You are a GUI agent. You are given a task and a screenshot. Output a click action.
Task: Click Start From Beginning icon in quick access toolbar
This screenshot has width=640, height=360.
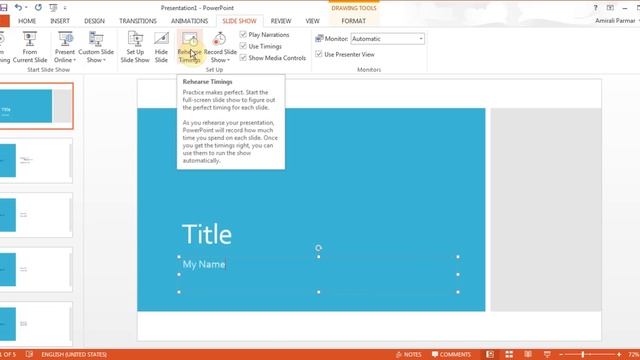click(x=53, y=7)
